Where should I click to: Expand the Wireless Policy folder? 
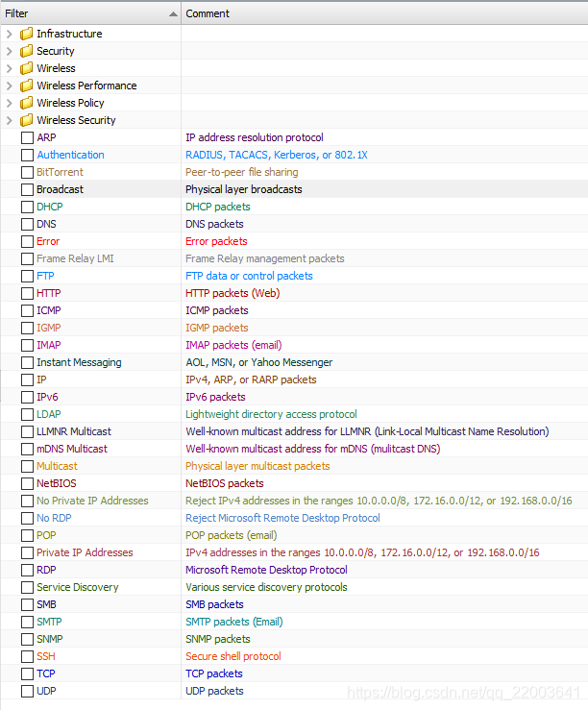coord(9,103)
